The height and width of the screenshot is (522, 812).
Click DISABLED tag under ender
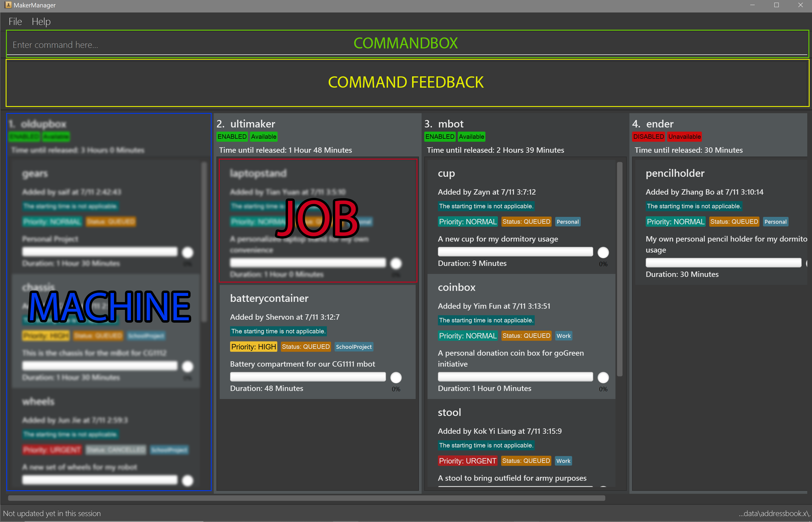point(648,137)
